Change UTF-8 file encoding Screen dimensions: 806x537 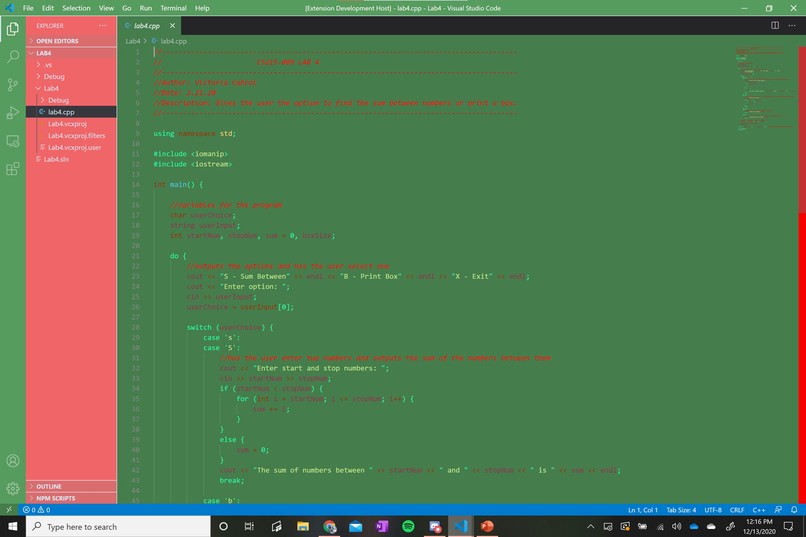pos(713,510)
